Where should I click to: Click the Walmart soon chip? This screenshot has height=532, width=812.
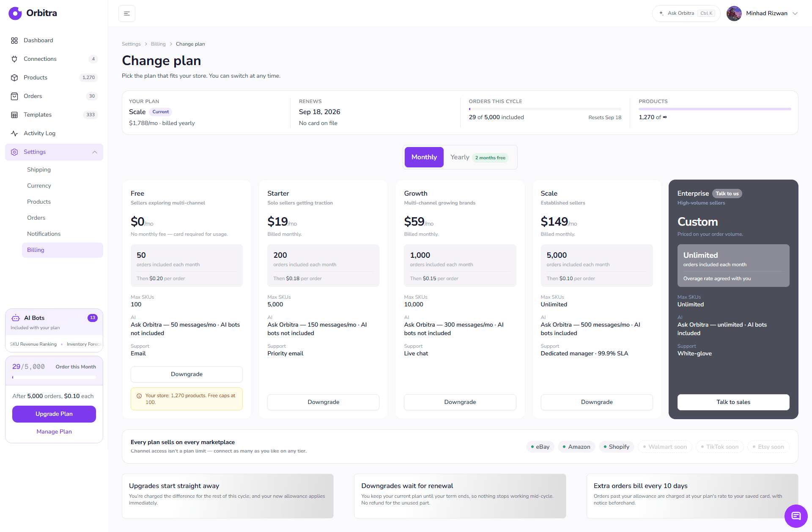coord(665,447)
